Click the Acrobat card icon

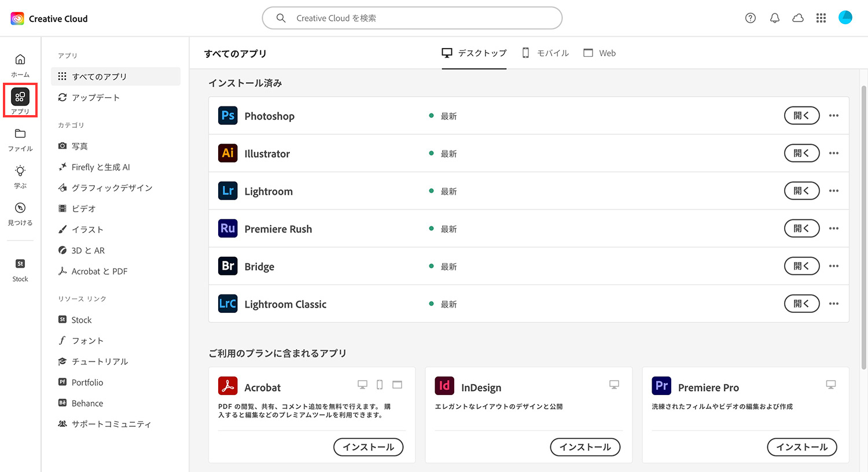tap(228, 386)
